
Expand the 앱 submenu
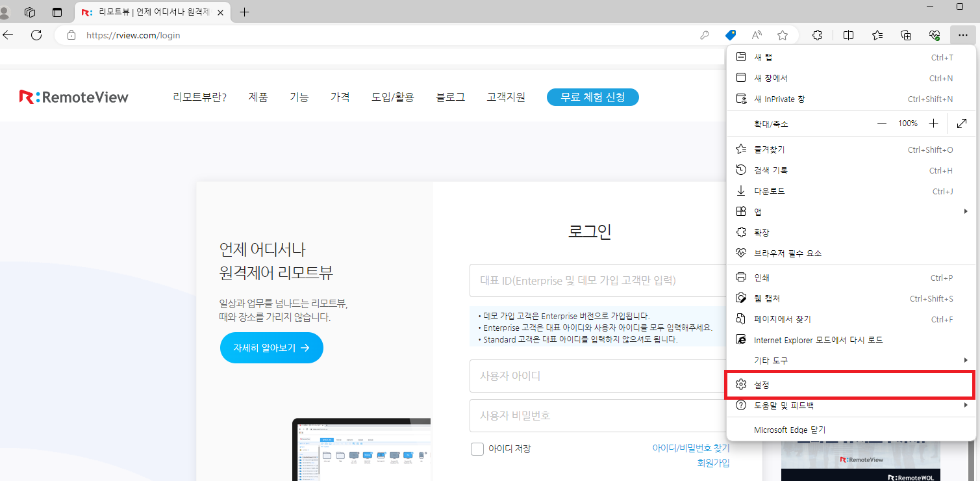pyautogui.click(x=851, y=212)
